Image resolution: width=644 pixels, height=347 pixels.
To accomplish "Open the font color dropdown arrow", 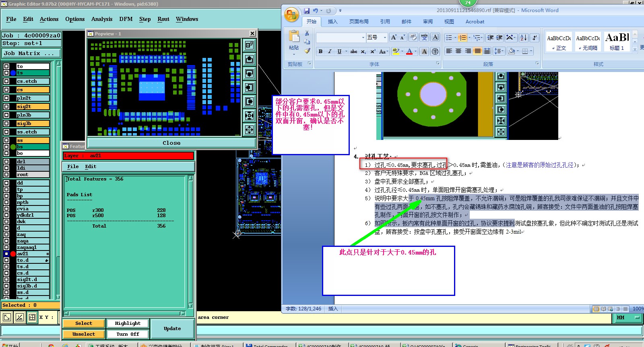I will pos(416,51).
